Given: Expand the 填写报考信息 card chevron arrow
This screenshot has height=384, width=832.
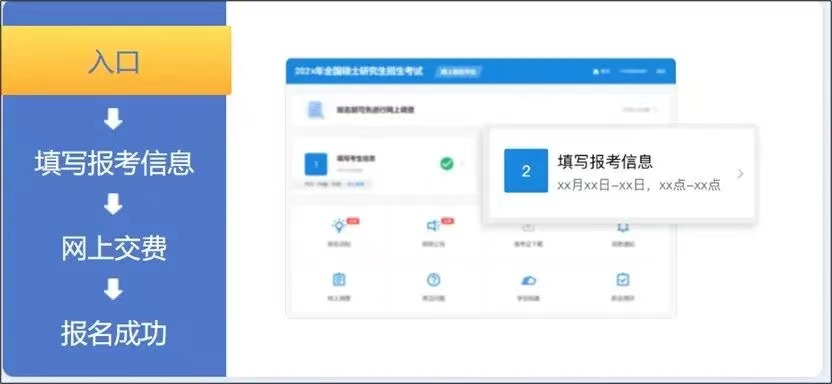Looking at the screenshot, I should [740, 173].
